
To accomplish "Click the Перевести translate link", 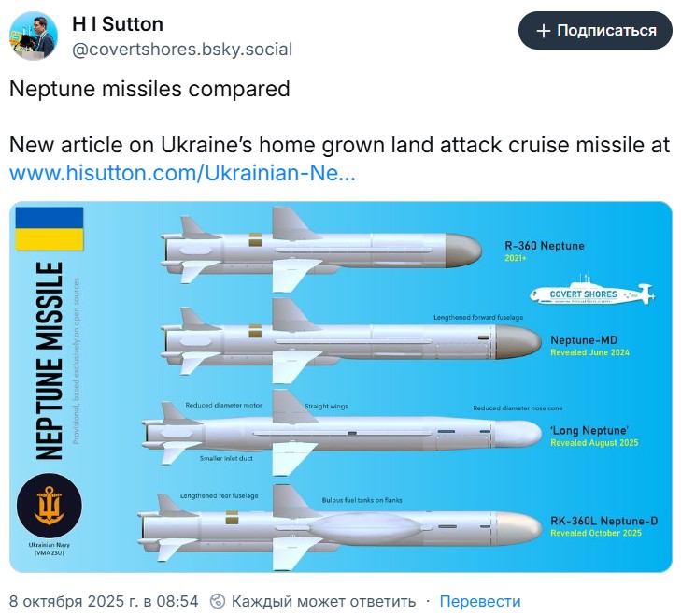I will point(479,601).
